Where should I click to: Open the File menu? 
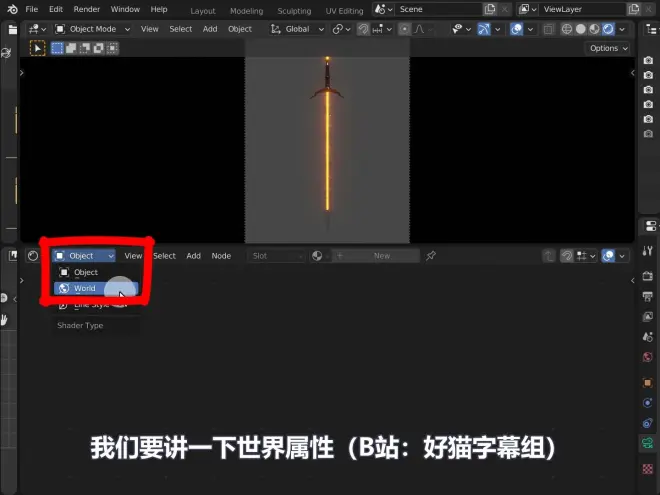coord(32,9)
